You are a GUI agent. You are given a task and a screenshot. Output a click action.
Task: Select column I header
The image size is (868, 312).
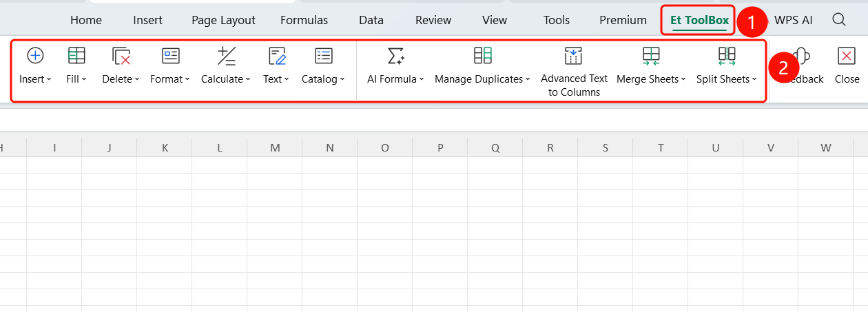click(54, 147)
